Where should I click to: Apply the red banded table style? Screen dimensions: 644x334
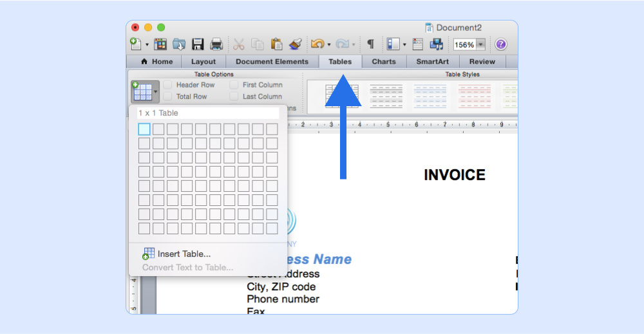(x=475, y=97)
